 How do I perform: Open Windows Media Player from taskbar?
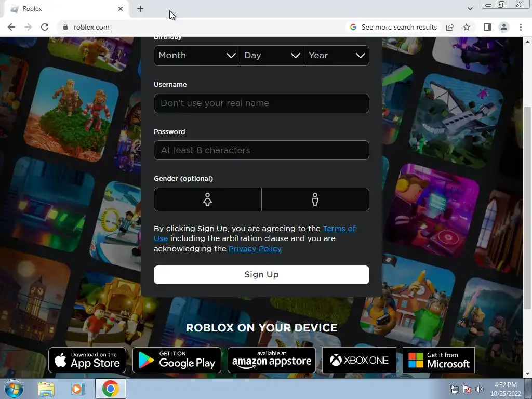tap(78, 389)
